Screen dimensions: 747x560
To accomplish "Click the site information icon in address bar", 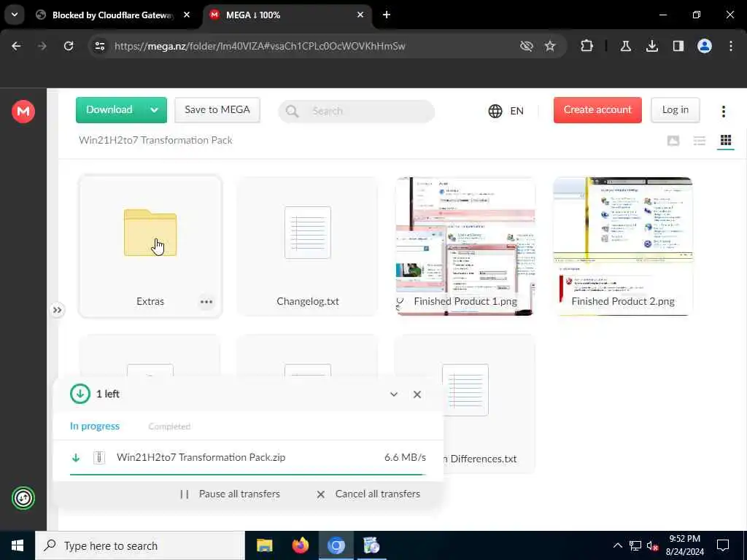I will click(99, 46).
